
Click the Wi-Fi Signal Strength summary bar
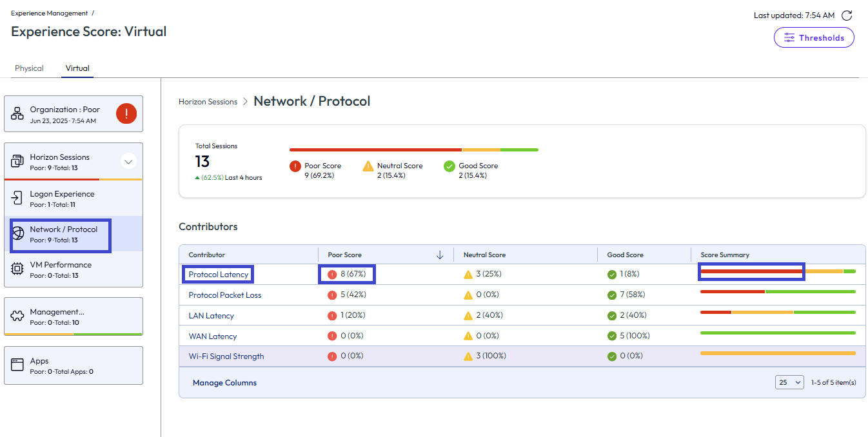(x=778, y=353)
